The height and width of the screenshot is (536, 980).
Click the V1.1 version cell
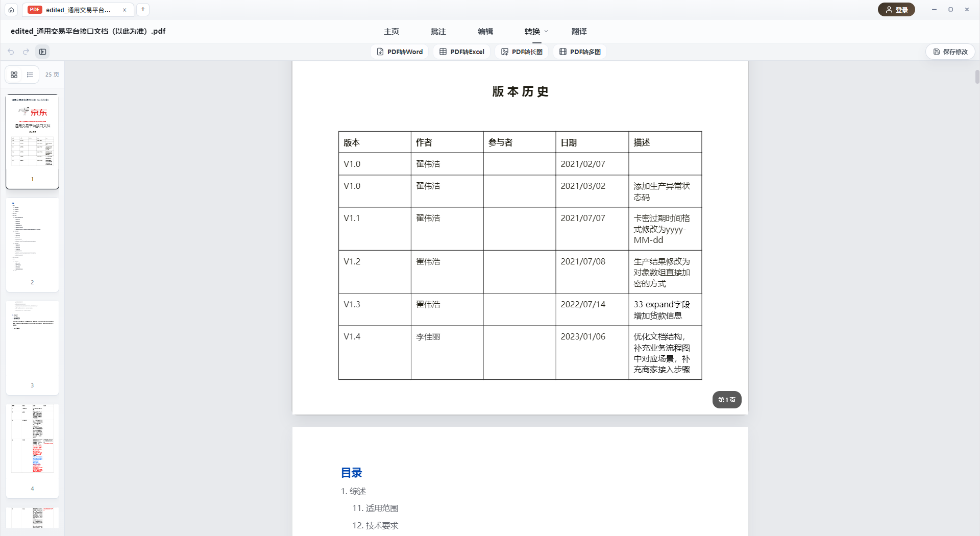click(375, 229)
